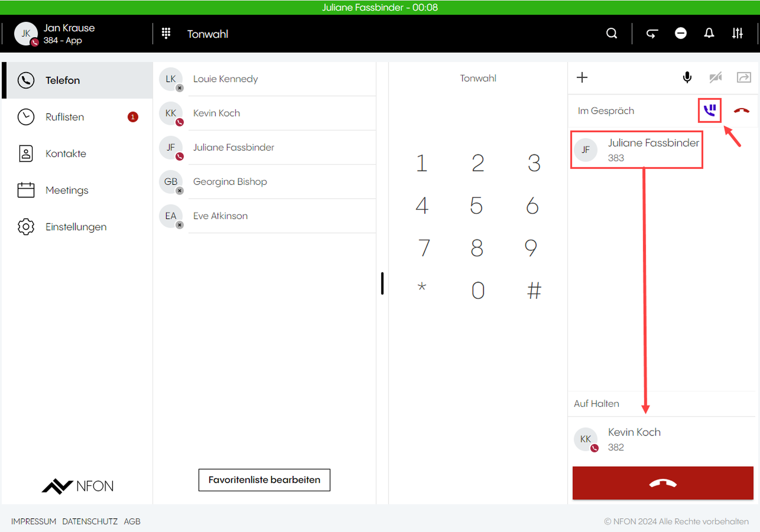Viewport: 760px width, 532px height.
Task: Toggle the crossed-out video camera icon
Action: [x=716, y=77]
